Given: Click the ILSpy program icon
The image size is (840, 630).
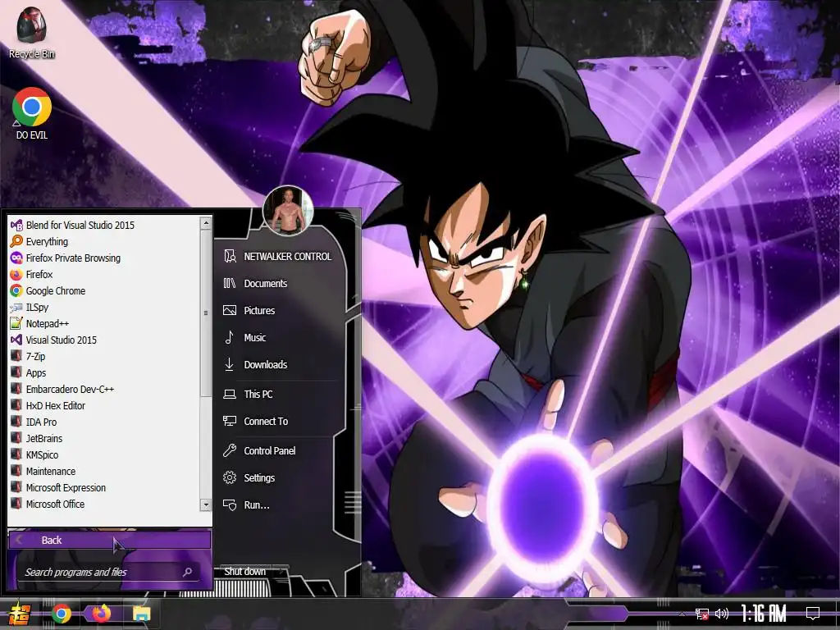Looking at the screenshot, I should click(16, 308).
